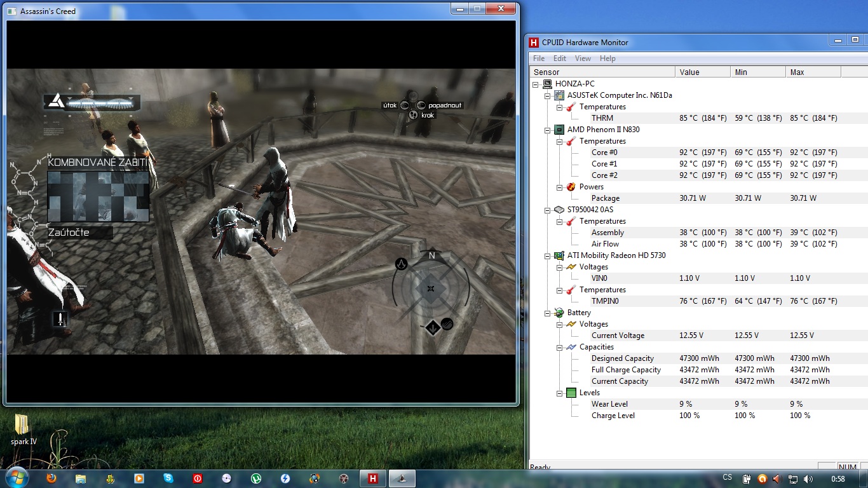Open Windows Explorer folder from taskbar
Screen dimensions: 868x488
click(x=81, y=478)
